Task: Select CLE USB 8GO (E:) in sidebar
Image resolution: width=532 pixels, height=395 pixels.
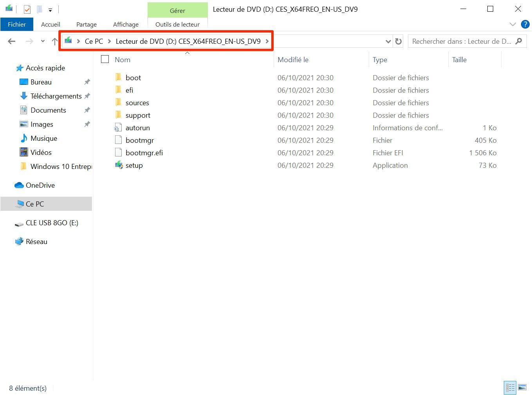Action: (52, 223)
